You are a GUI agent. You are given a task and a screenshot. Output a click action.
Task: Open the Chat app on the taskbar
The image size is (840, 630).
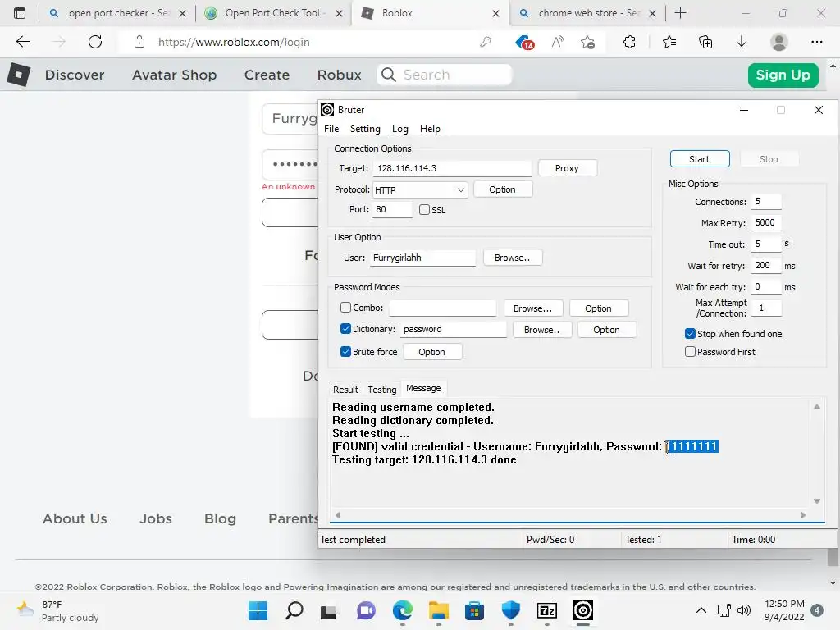[x=366, y=610]
